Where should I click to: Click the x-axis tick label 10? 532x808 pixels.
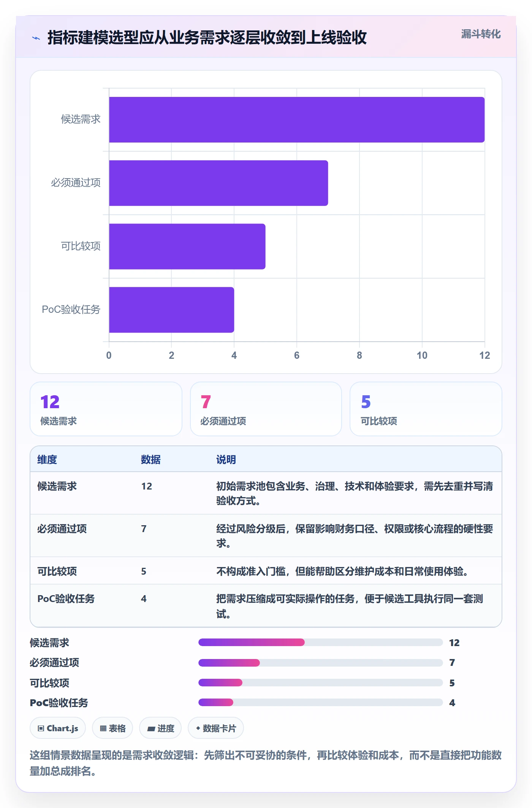(x=422, y=355)
